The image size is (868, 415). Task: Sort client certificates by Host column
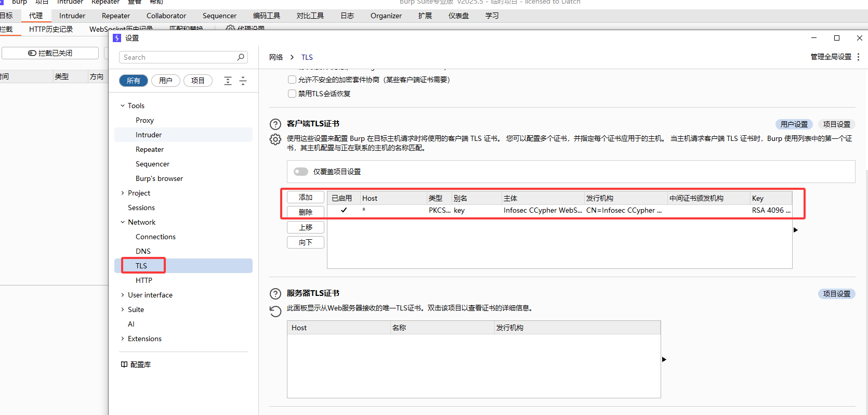[x=393, y=198]
